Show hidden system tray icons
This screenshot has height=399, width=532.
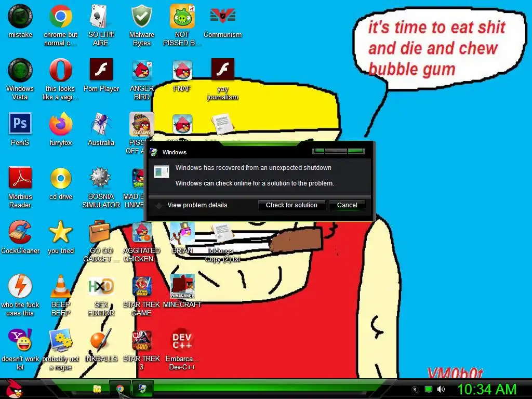tap(415, 390)
